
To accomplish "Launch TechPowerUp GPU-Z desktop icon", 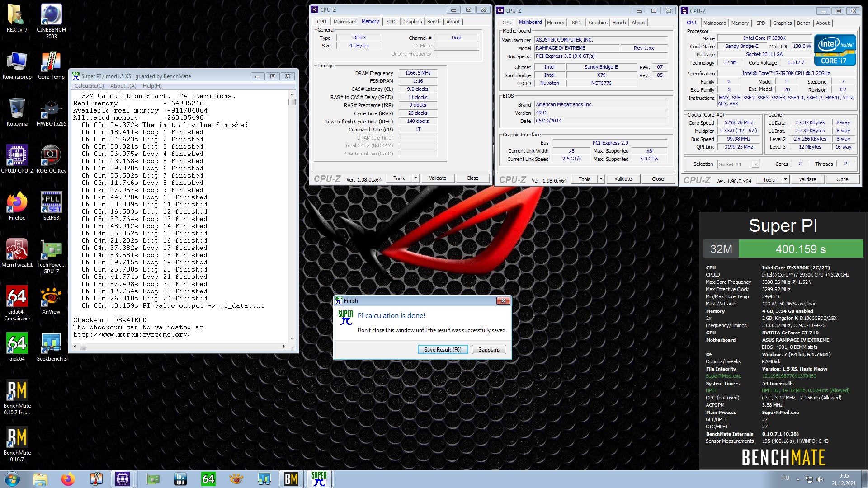I will pos(51,257).
